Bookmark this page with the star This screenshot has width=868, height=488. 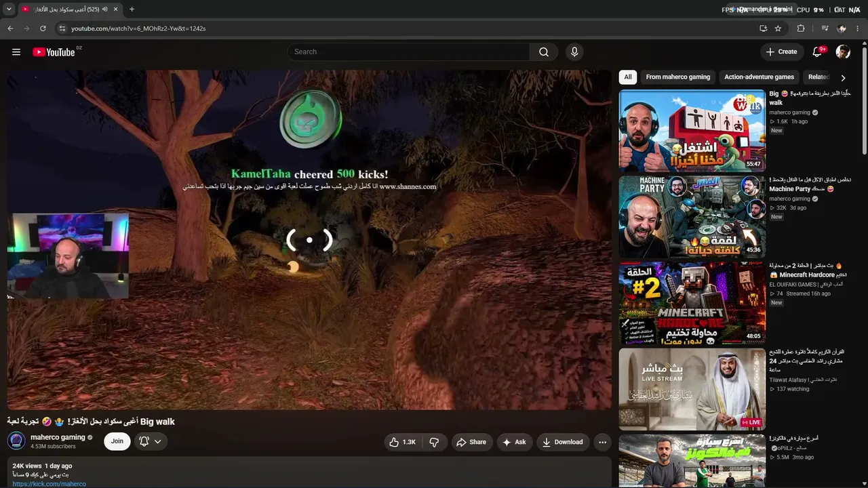[x=778, y=28]
